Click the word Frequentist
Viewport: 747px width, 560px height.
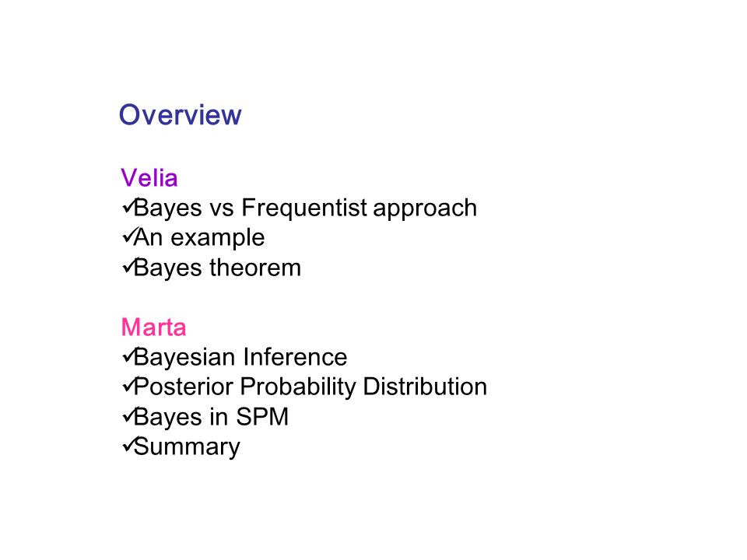pos(304,208)
